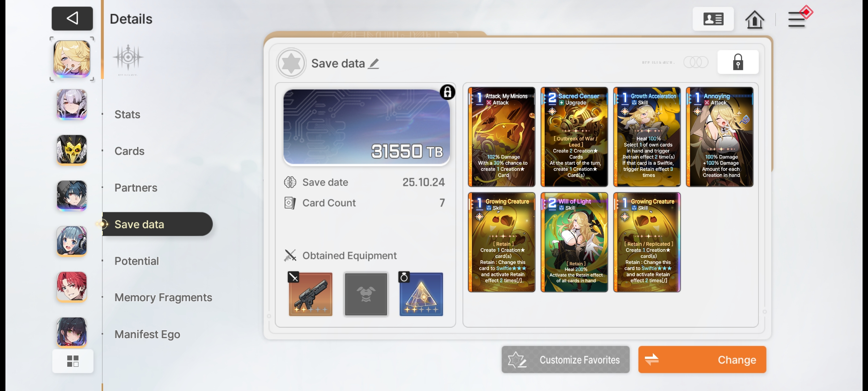Choose the gold skull mask character portrait
This screenshot has height=391, width=868.
72,150
